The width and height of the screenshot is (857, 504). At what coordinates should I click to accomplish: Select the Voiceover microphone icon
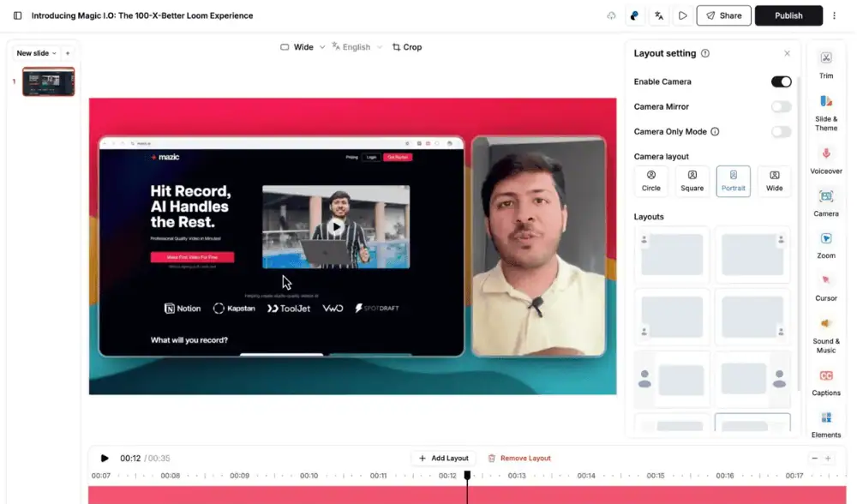[825, 154]
